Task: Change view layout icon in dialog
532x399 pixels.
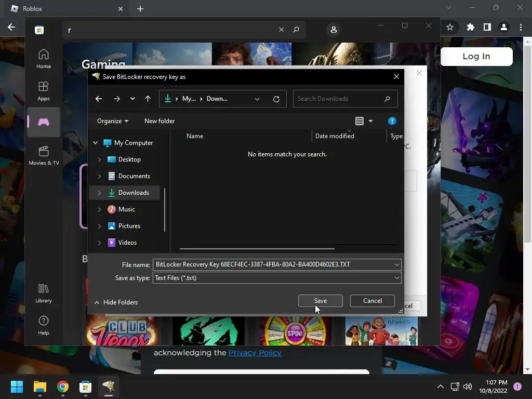Action: [x=360, y=121]
